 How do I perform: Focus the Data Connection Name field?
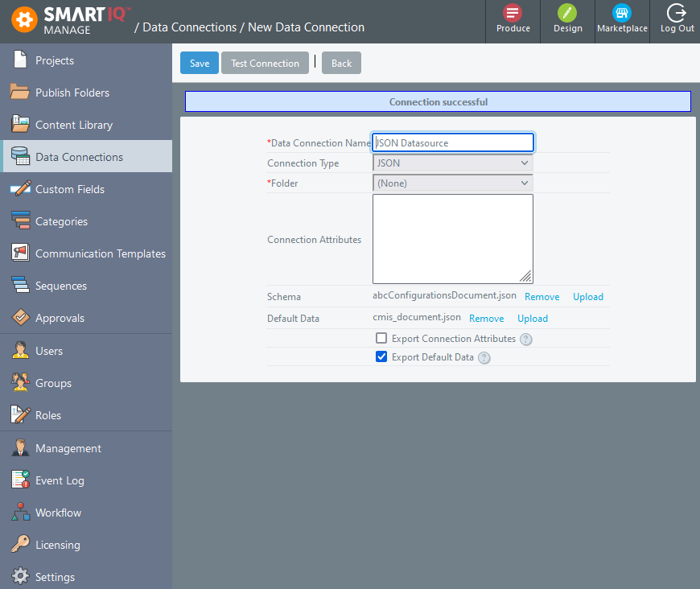click(453, 143)
